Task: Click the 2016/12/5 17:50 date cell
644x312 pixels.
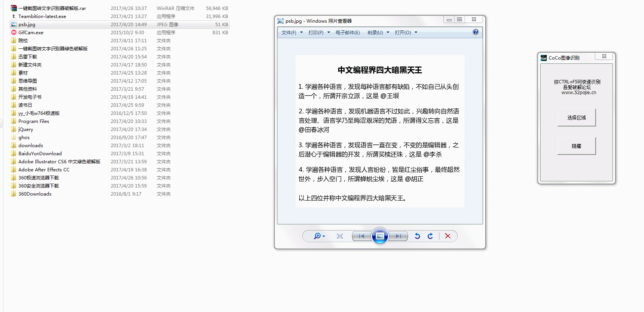Action: click(x=129, y=113)
